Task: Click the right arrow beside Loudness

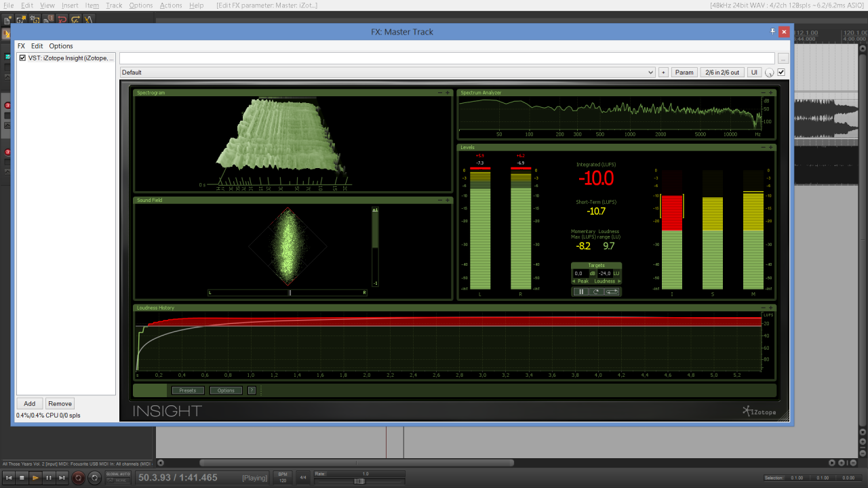Action: (618, 281)
